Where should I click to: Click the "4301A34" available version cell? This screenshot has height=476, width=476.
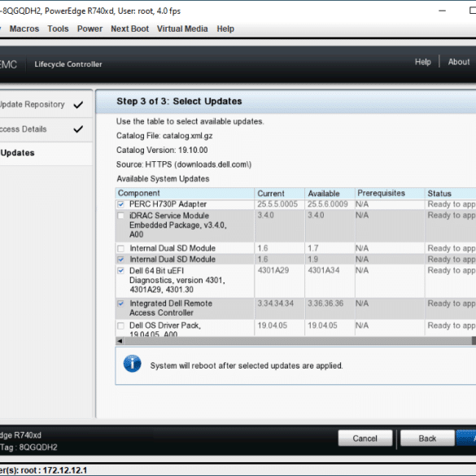[324, 270]
